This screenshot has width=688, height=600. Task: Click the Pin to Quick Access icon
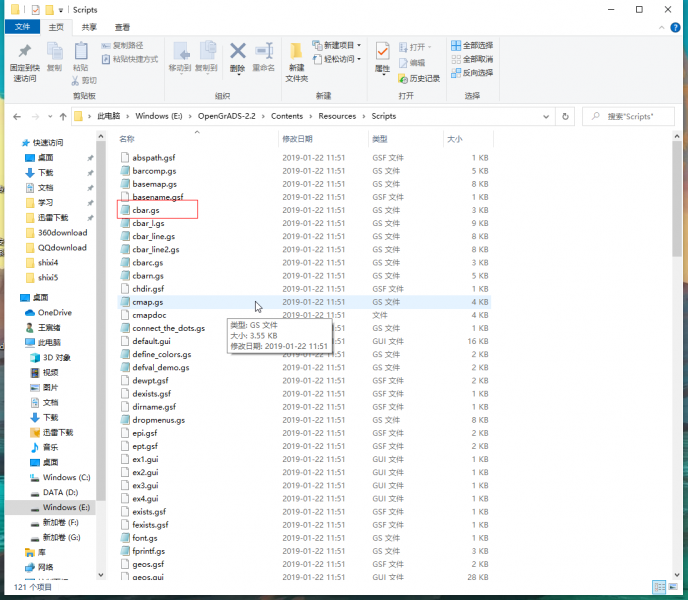click(x=24, y=56)
